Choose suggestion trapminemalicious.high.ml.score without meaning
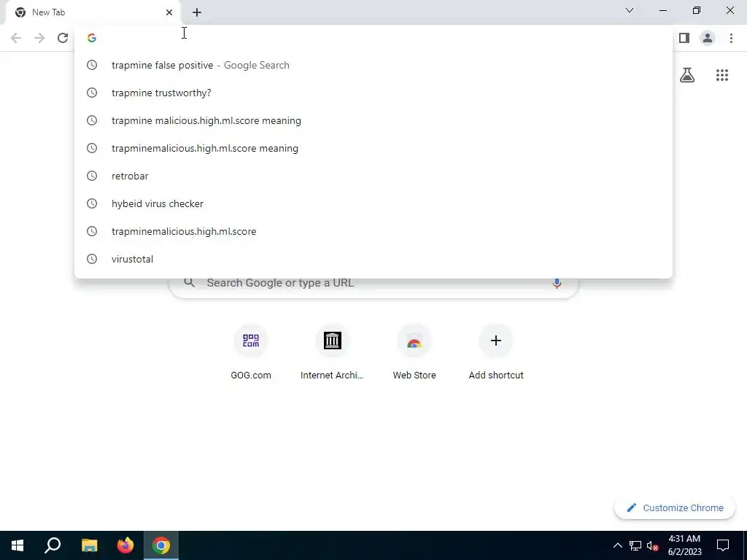Screen dimensions: 747x560 click(x=373, y=231)
